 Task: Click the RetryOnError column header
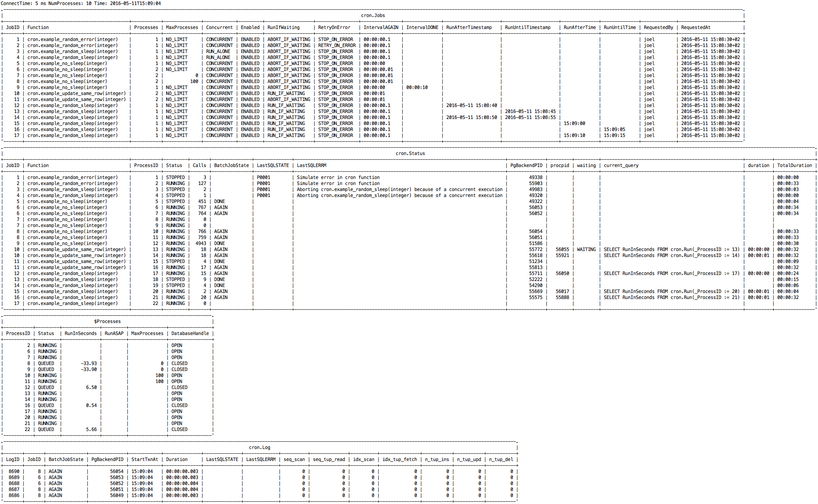point(334,27)
